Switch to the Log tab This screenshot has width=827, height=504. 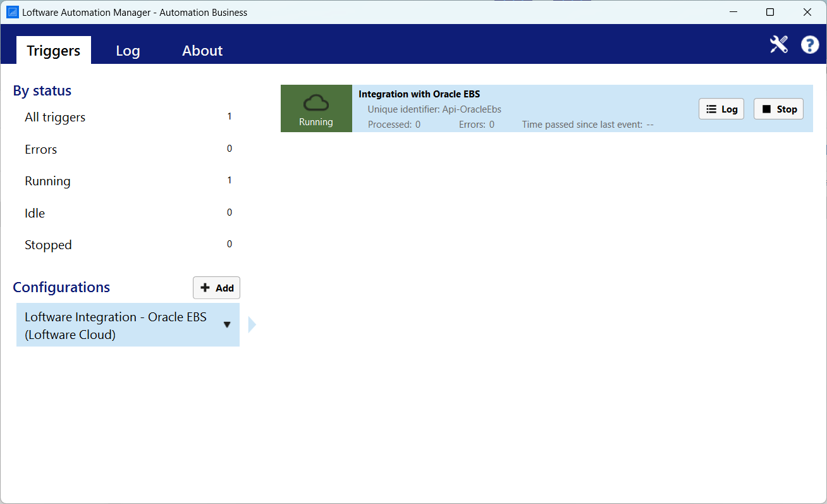128,51
